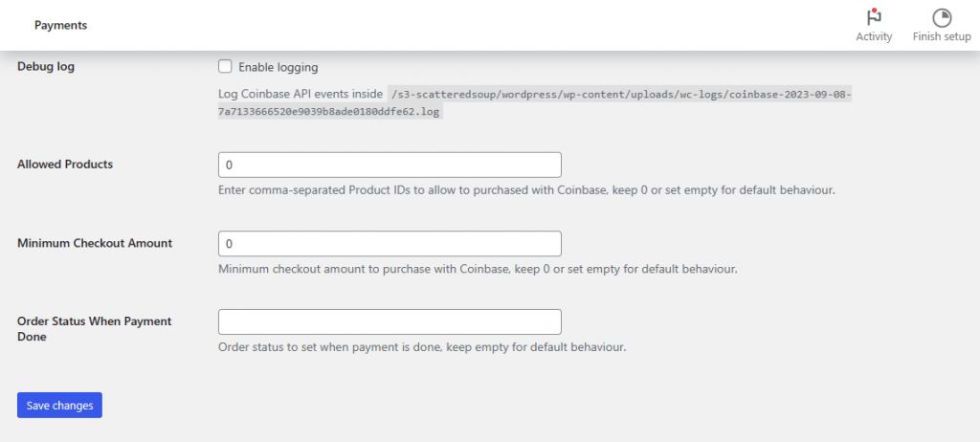Click the Finish setup progress circle icon

pos(942,17)
